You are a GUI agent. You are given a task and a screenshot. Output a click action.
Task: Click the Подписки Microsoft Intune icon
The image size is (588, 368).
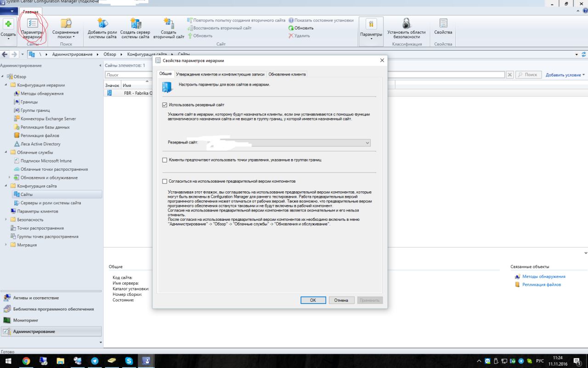pos(17,161)
